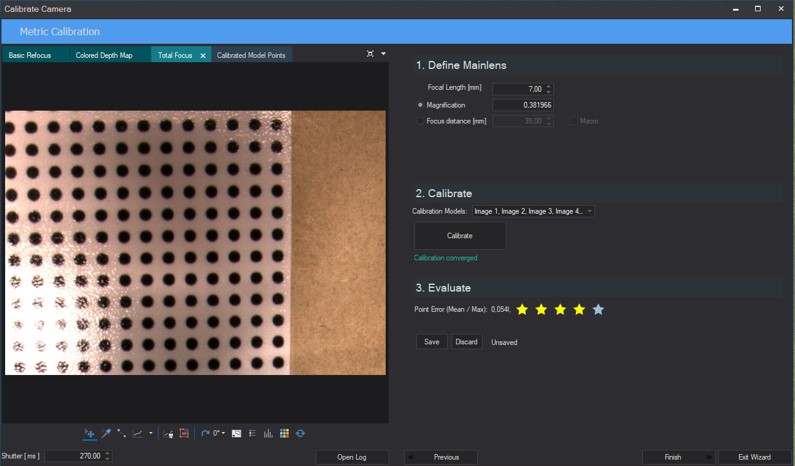Screen dimensions: 795x466
Task: Select the Magnification radio button
Action: coord(420,105)
